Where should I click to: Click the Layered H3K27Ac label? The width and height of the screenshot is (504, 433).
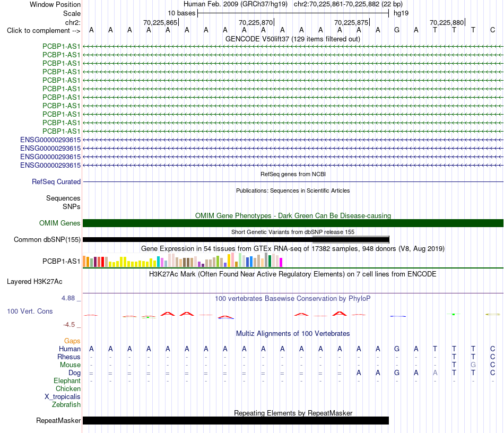34,282
